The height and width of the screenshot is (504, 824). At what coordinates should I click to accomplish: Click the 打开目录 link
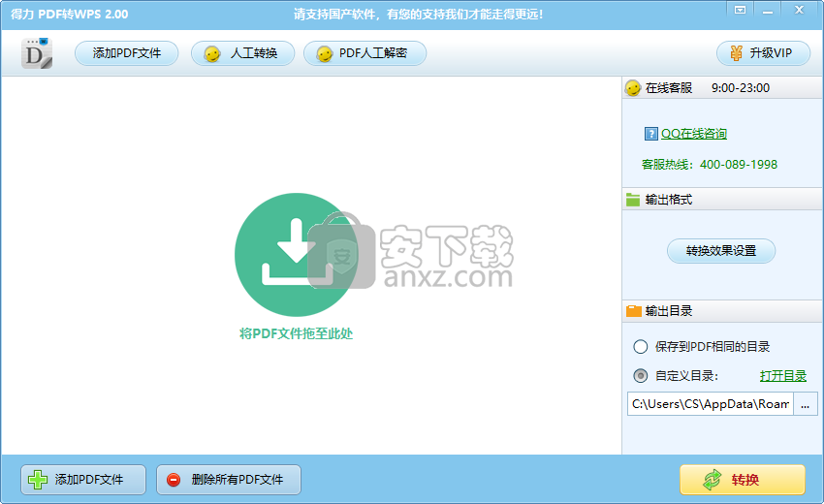782,376
